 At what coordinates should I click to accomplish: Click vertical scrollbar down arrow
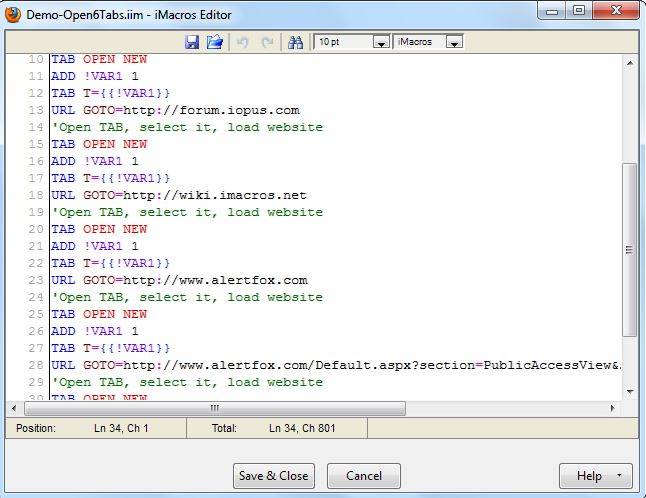click(x=630, y=391)
